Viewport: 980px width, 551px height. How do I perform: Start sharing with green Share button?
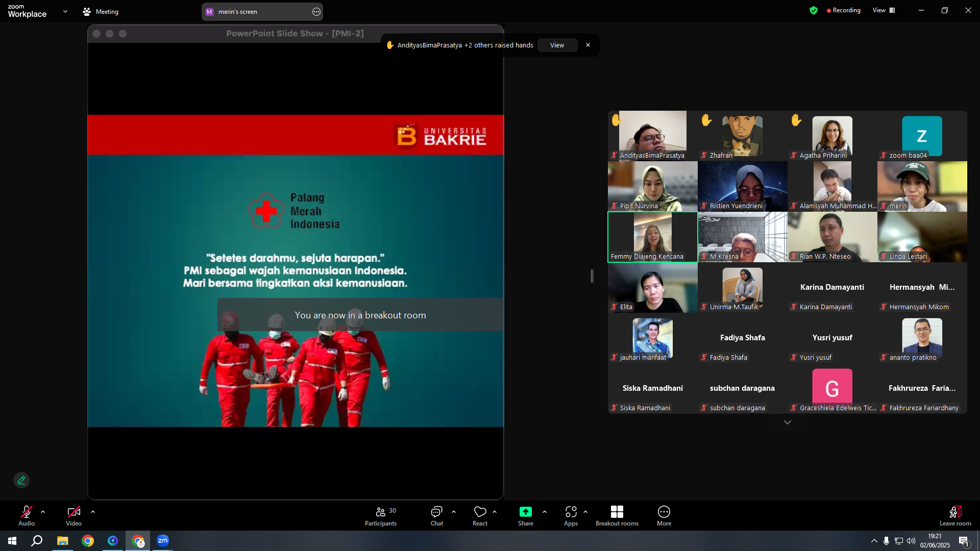point(526,515)
